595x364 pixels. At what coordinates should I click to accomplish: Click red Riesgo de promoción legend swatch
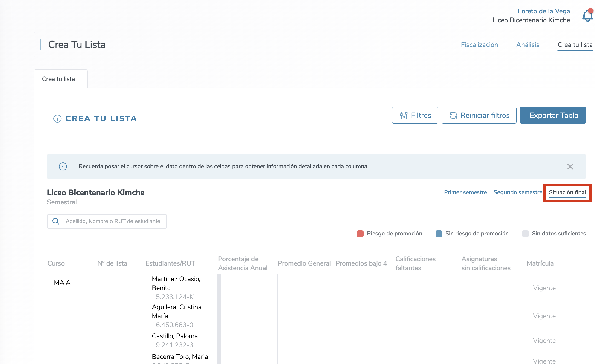click(360, 234)
